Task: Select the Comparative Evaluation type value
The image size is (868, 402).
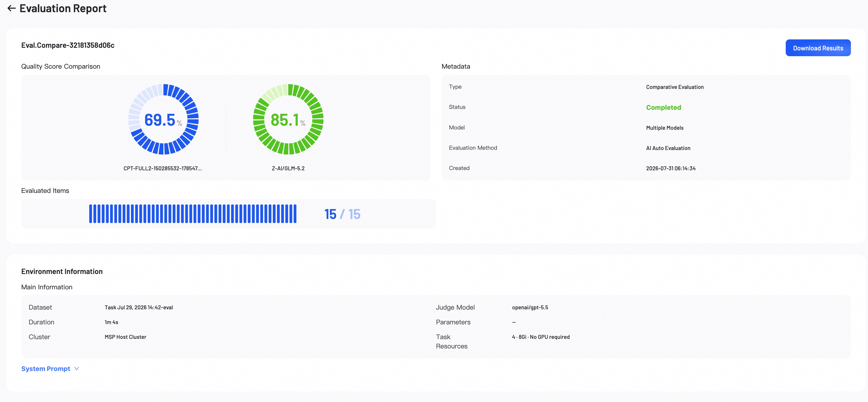Action: point(674,87)
